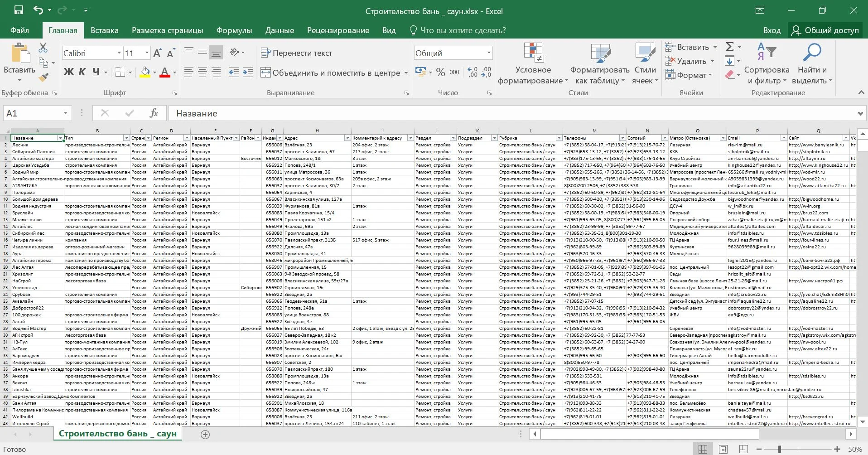Open filter dropdown for Адрес column
Image resolution: width=868 pixels, height=455 pixels.
(347, 138)
